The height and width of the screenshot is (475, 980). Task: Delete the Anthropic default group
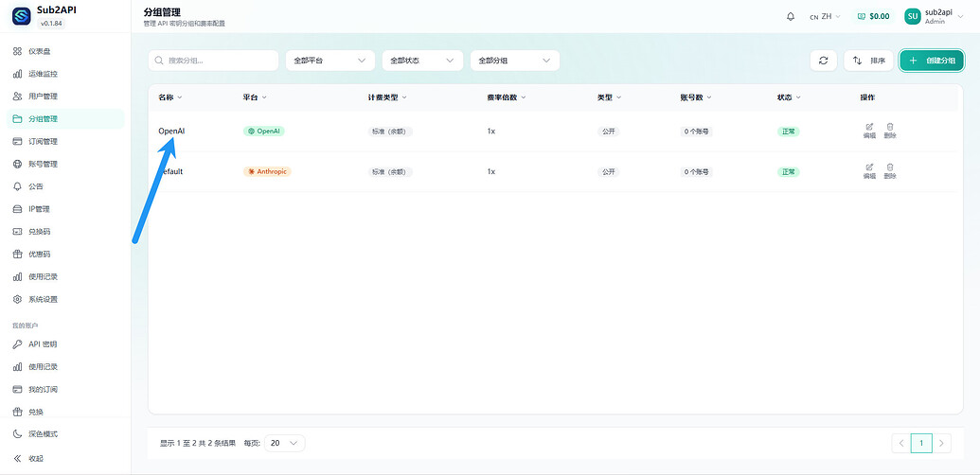click(x=890, y=171)
